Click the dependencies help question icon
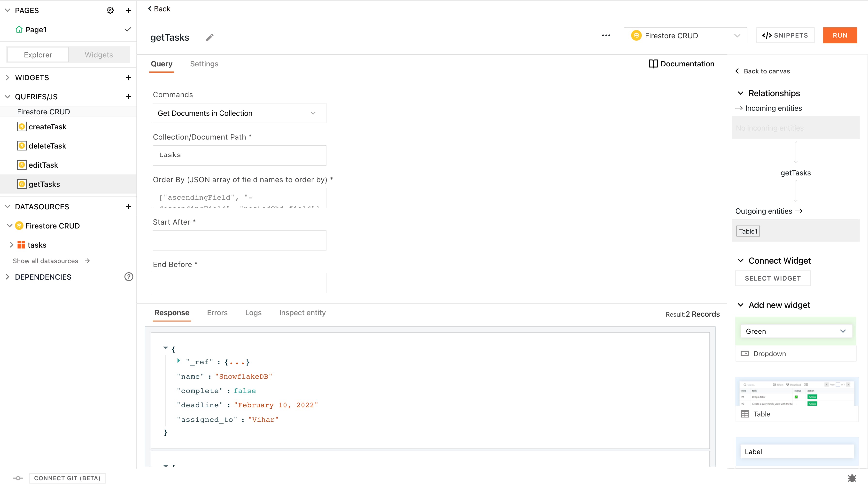The image size is (868, 487). point(128,277)
